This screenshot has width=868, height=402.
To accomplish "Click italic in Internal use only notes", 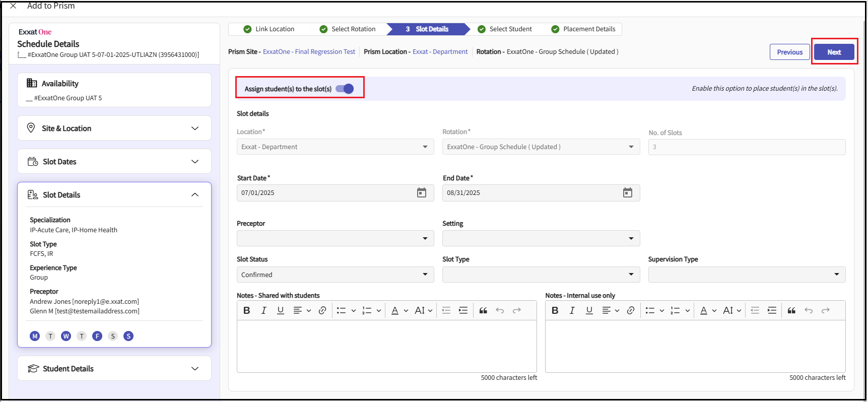I will [572, 311].
